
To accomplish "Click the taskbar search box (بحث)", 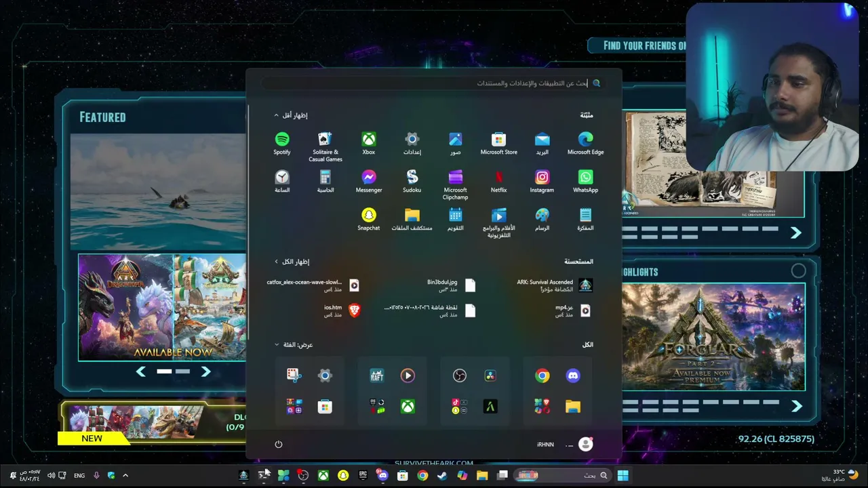I will tap(561, 475).
